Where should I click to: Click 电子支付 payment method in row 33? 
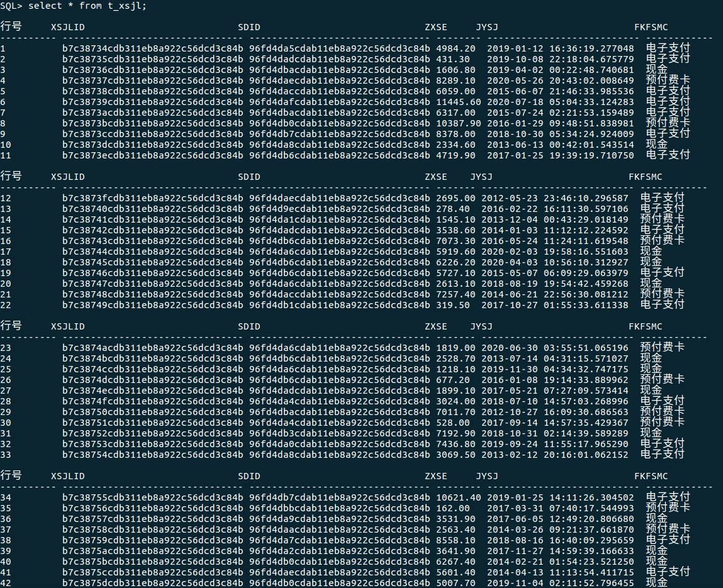tap(662, 455)
